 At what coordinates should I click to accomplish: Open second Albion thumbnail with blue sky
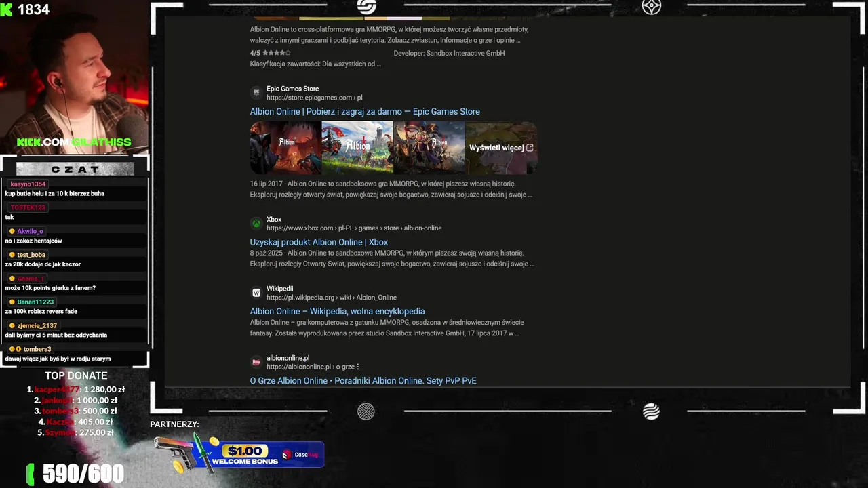357,148
